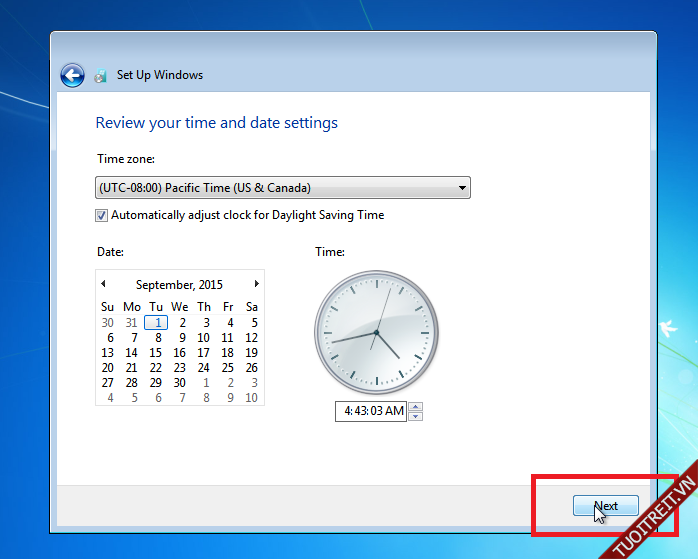Viewport: 698px width, 559px height.
Task: Go to previous month in calendar
Action: 103,284
